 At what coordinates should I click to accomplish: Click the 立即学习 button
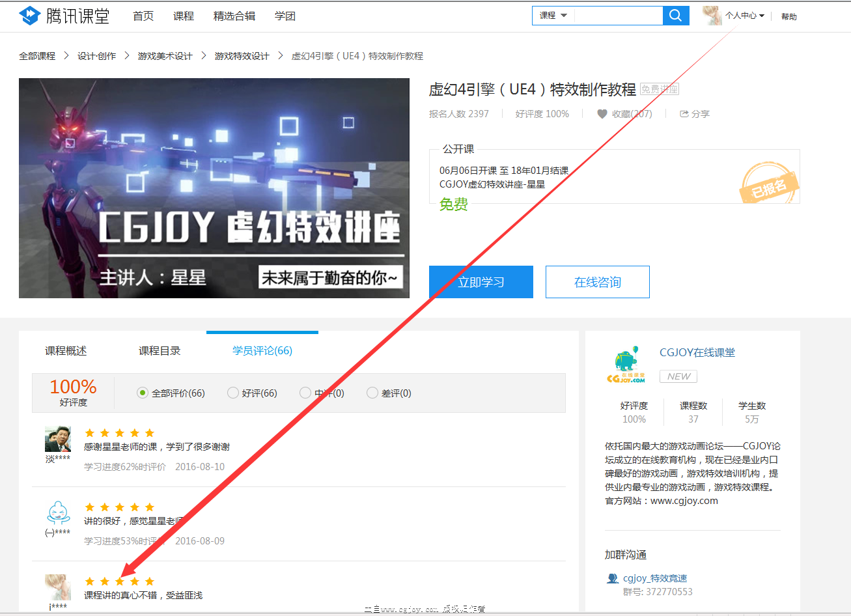coord(481,281)
